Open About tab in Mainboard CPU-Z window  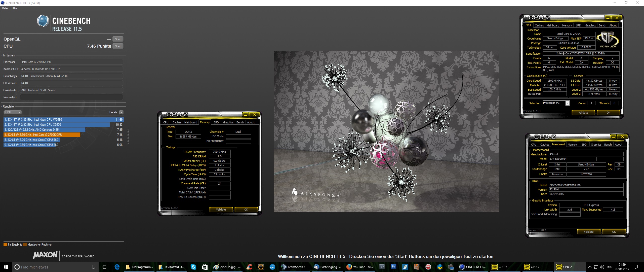pos(619,145)
